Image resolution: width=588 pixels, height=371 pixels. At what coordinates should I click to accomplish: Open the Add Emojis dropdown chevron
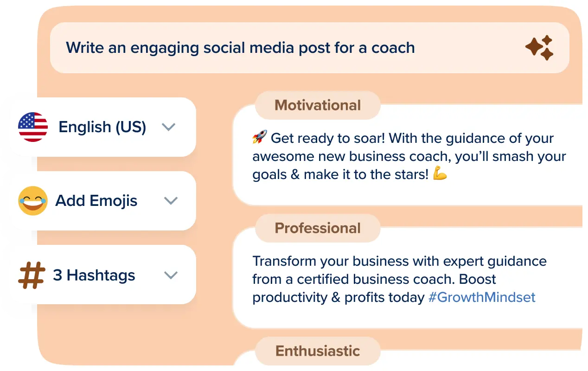click(171, 201)
